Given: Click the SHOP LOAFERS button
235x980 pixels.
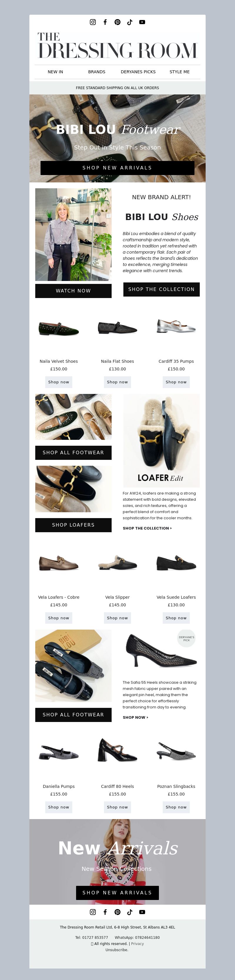Looking at the screenshot, I should pyautogui.click(x=73, y=525).
